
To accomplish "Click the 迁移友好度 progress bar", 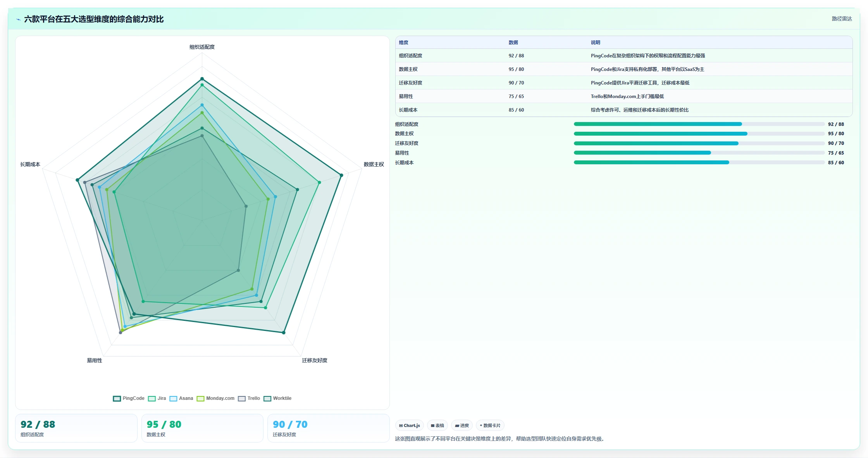I will coord(699,143).
